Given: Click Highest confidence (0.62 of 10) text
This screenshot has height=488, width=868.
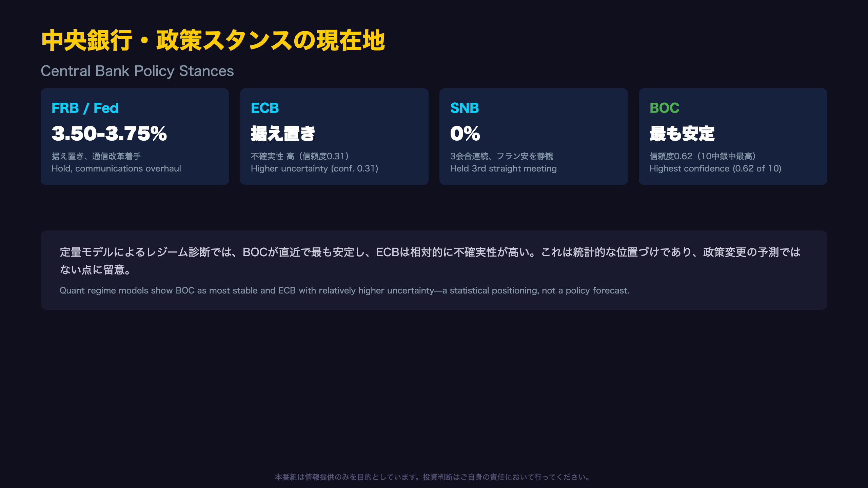Looking at the screenshot, I should pos(715,168).
